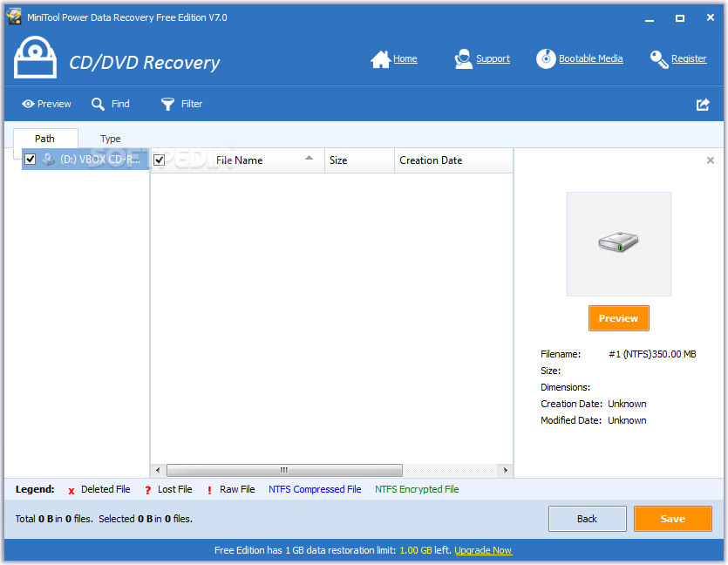Click the drive icon beside VBOX CD-R
The width and height of the screenshot is (728, 565).
pyautogui.click(x=48, y=160)
